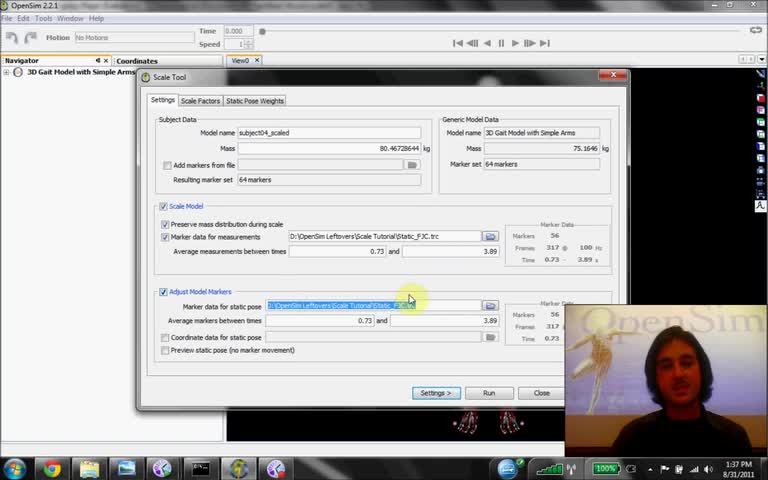
Task: Pause the motion playback
Action: coord(501,43)
